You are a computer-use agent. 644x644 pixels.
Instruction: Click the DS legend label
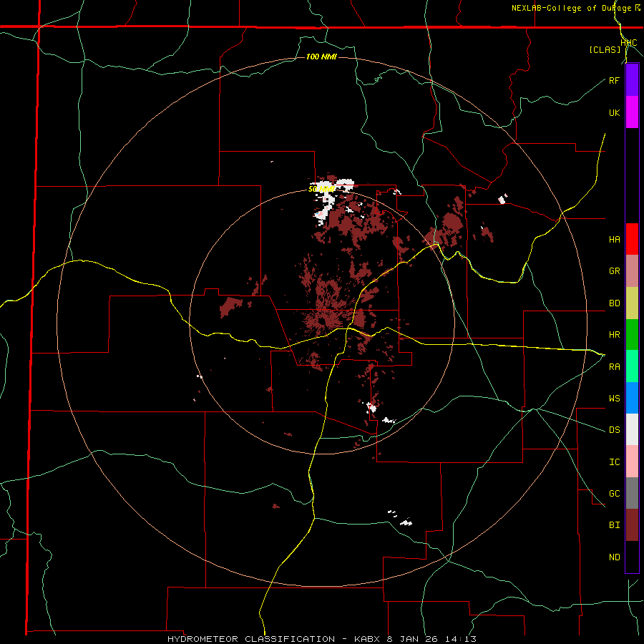tap(615, 430)
